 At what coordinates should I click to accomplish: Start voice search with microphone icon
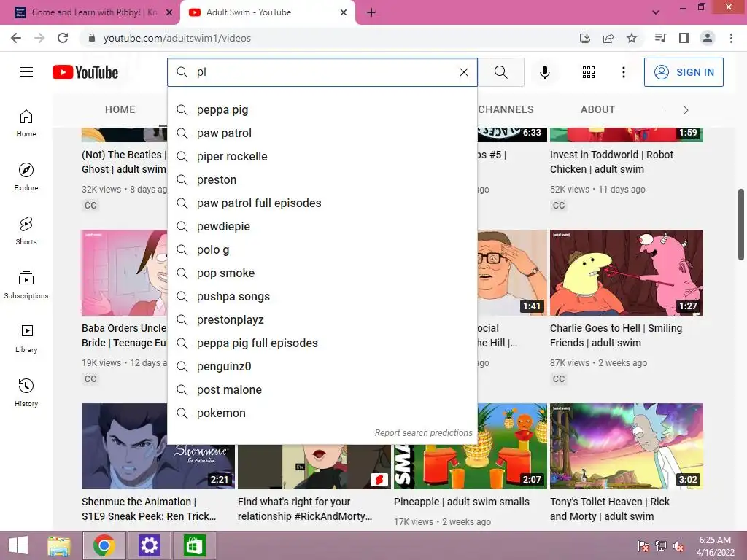[x=544, y=72]
